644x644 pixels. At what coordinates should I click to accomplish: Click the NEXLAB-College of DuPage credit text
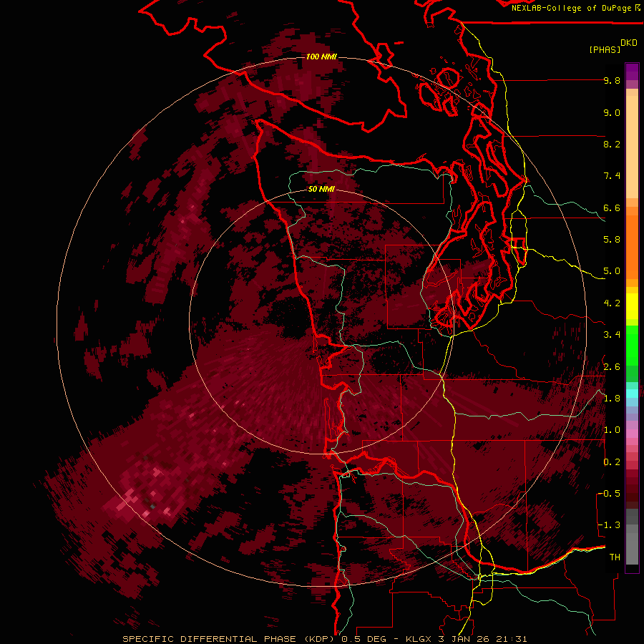pyautogui.click(x=572, y=8)
